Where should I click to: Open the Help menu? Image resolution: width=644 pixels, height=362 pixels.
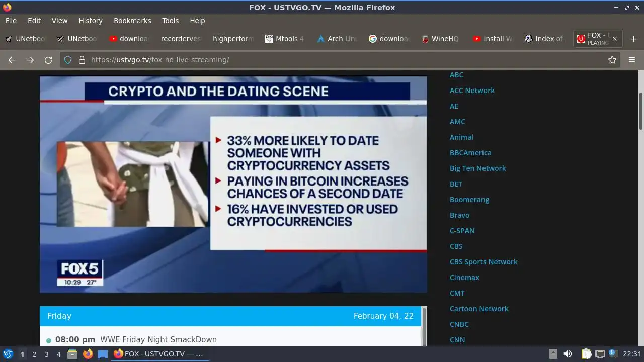click(197, 21)
